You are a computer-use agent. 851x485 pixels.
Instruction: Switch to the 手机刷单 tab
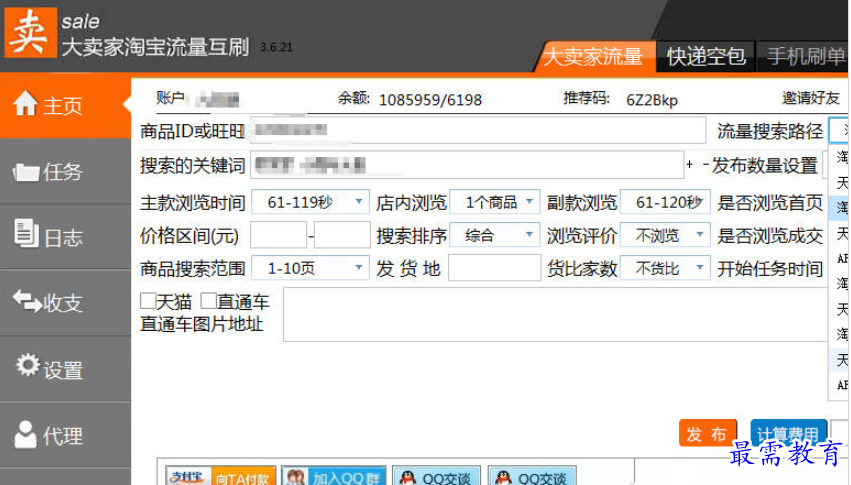point(804,56)
